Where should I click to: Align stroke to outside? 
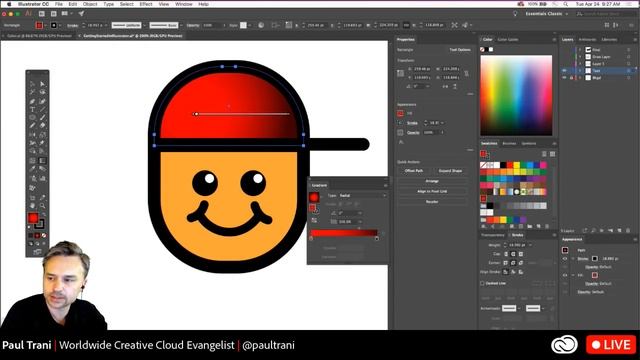[520, 272]
